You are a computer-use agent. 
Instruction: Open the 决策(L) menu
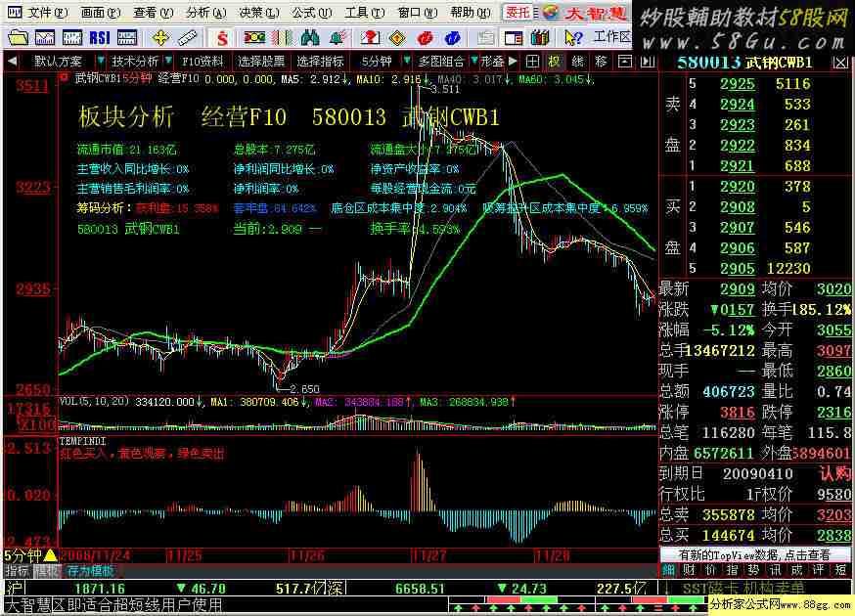click(259, 13)
